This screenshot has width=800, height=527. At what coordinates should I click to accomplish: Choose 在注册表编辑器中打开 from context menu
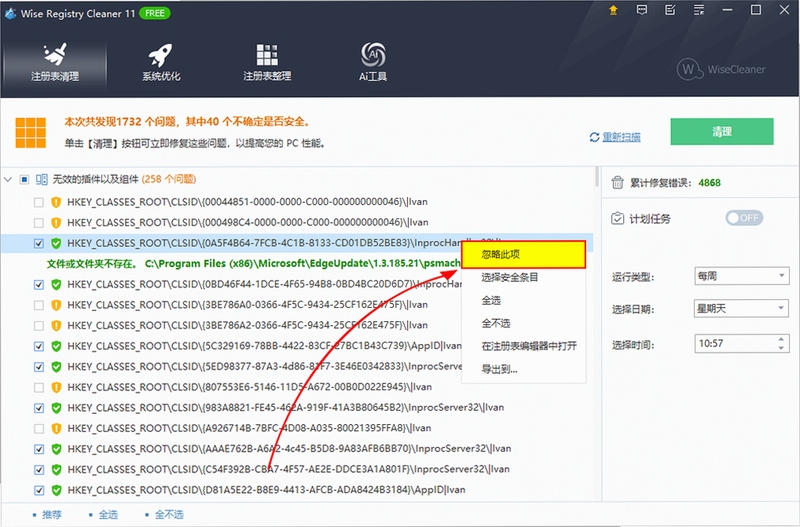(523, 346)
